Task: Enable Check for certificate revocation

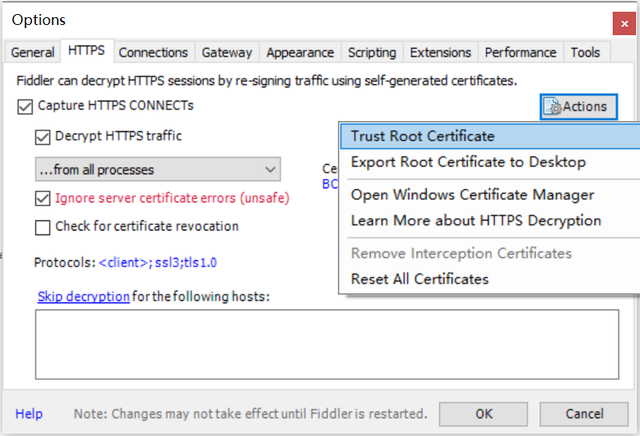Action: point(42,227)
